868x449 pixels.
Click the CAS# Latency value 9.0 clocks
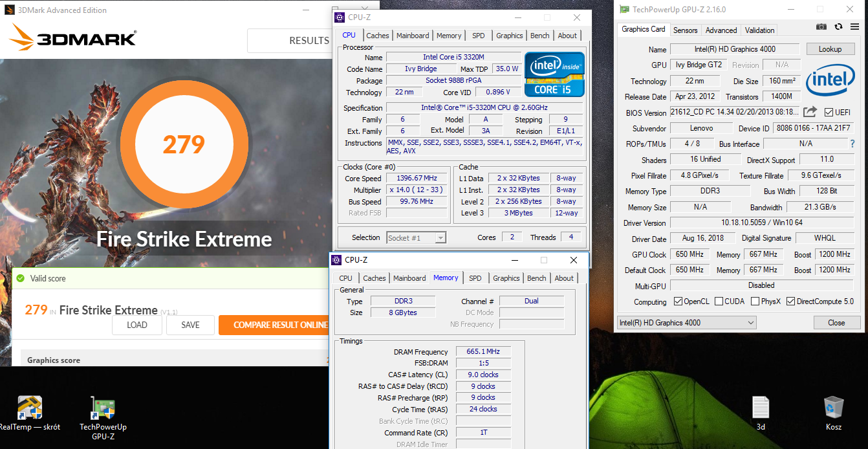pyautogui.click(x=483, y=375)
